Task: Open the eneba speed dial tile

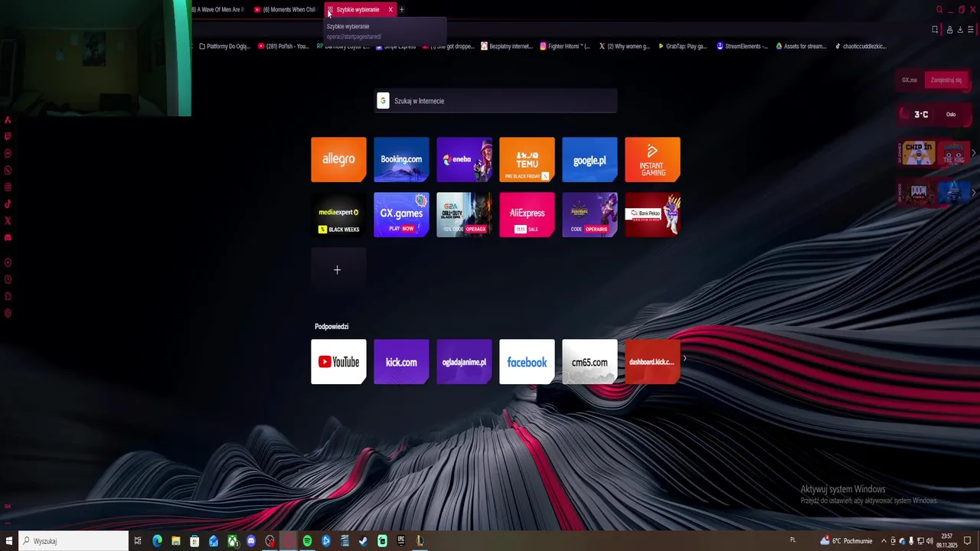Action: click(464, 159)
